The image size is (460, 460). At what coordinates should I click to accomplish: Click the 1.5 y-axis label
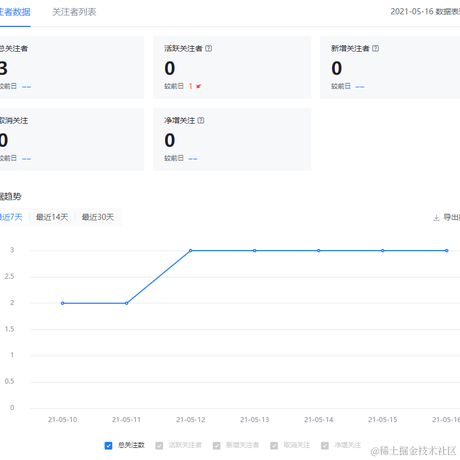tap(9, 329)
